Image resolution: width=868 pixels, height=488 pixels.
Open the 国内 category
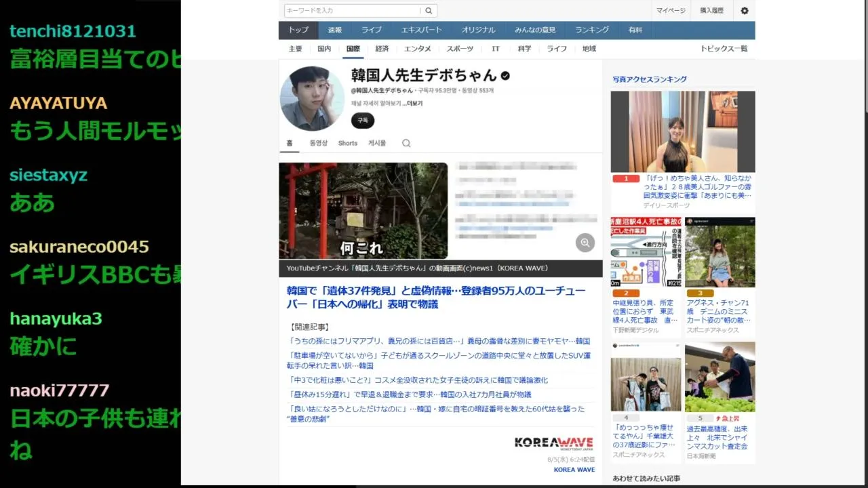[324, 49]
